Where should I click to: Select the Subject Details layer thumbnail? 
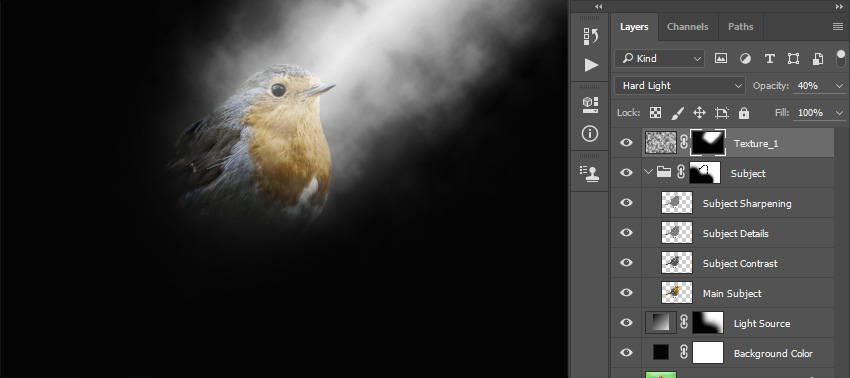[677, 233]
